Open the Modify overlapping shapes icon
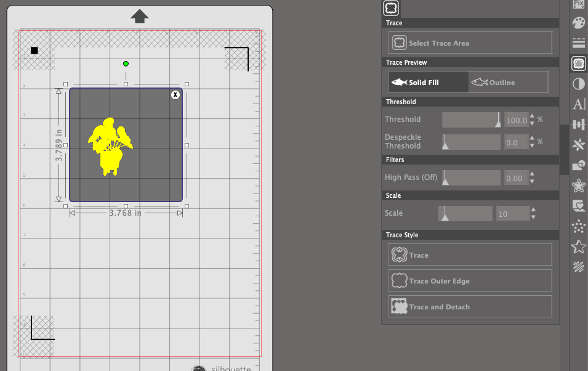 pyautogui.click(x=579, y=165)
